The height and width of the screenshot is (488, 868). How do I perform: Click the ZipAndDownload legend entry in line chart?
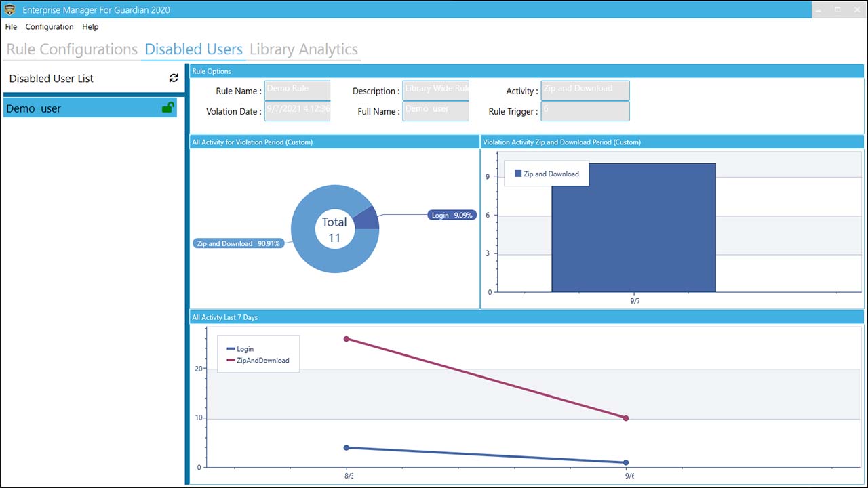tap(258, 361)
